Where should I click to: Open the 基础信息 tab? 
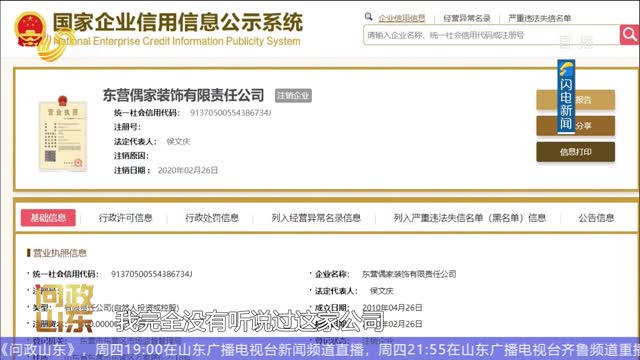[48, 218]
